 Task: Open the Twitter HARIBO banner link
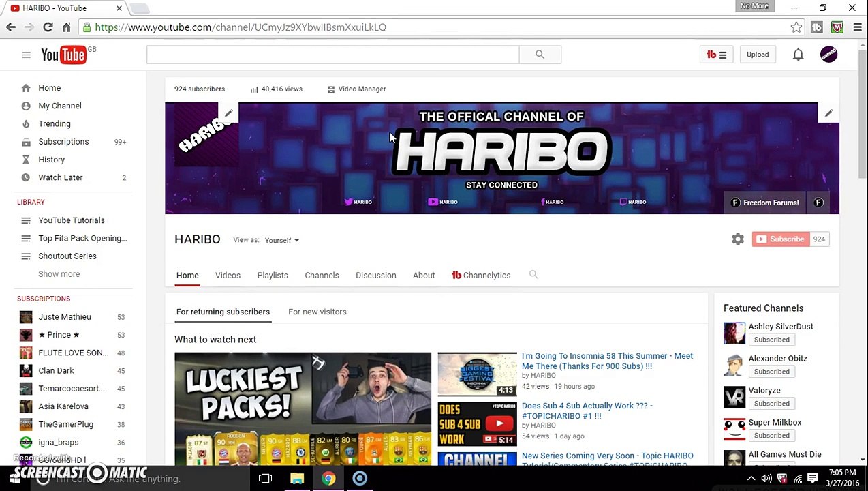click(358, 202)
